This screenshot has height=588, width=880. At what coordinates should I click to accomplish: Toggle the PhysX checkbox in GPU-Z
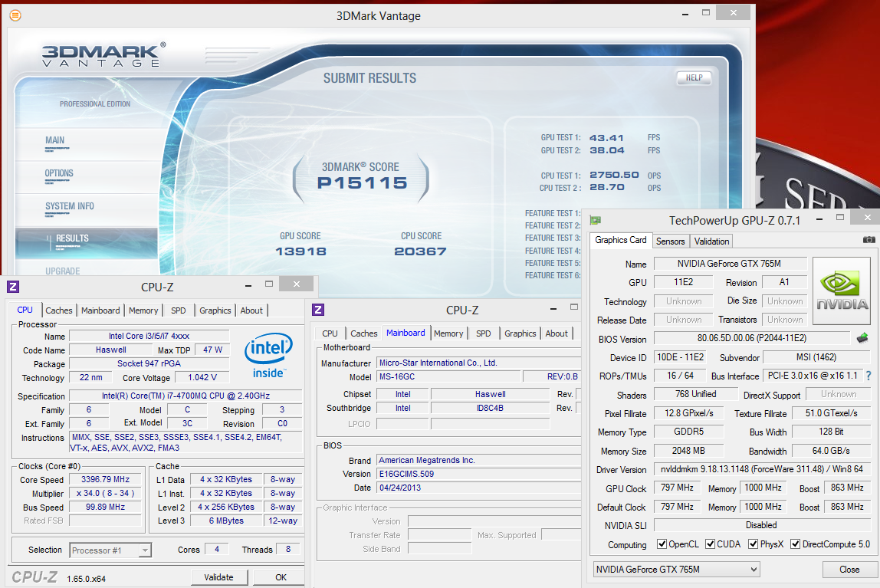pyautogui.click(x=754, y=544)
